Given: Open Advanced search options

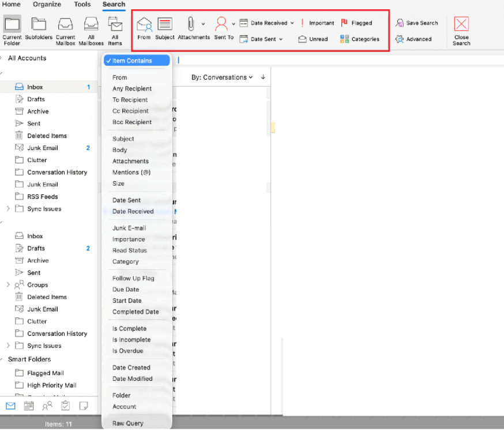Looking at the screenshot, I should (413, 39).
